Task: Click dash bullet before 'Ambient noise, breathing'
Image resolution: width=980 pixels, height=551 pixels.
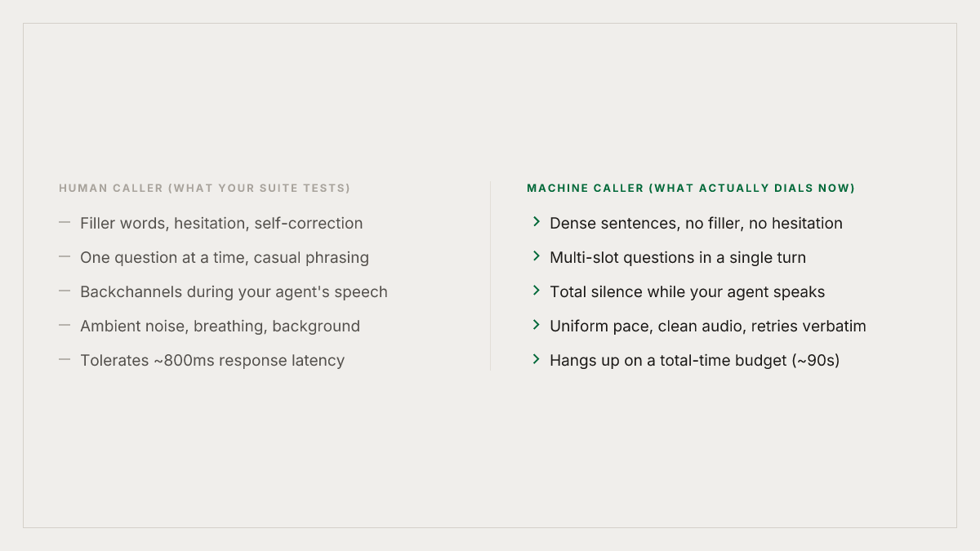Action: pos(65,325)
